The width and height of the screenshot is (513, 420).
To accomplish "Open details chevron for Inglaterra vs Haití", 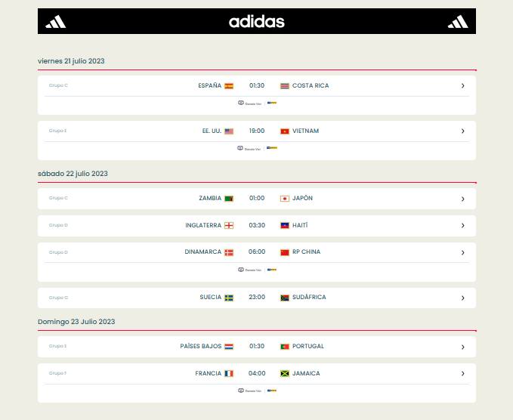I will 462,225.
